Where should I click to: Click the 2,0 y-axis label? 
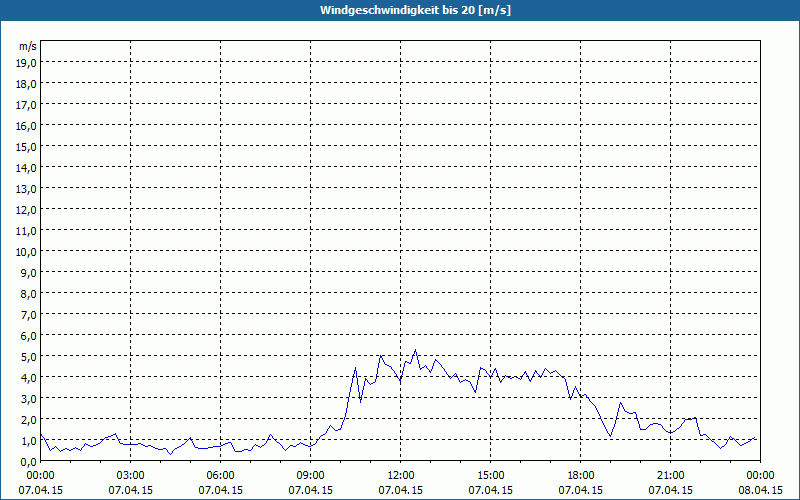pyautogui.click(x=29, y=420)
